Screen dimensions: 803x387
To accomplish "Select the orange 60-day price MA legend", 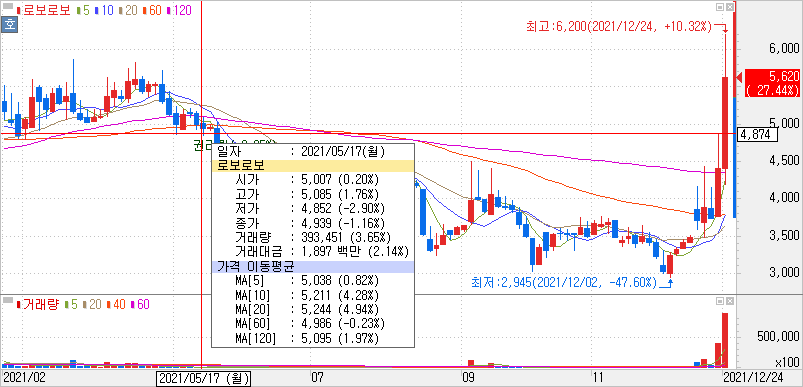I will (152, 9).
